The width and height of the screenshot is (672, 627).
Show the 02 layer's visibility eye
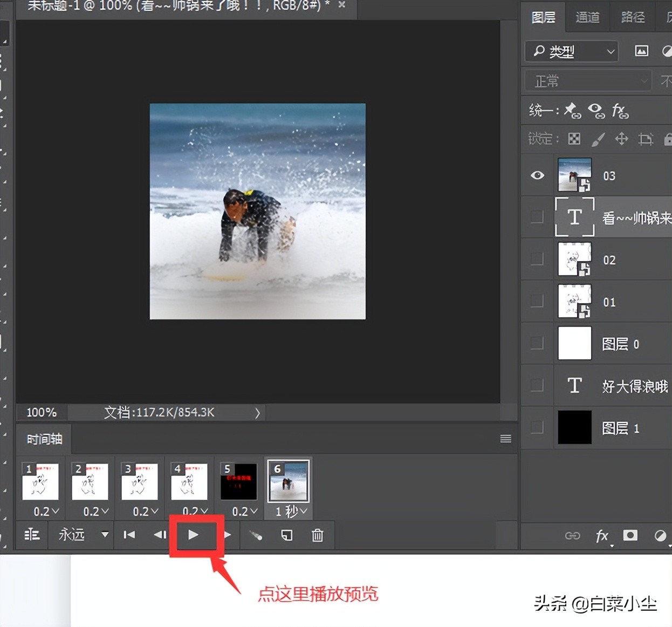(537, 258)
